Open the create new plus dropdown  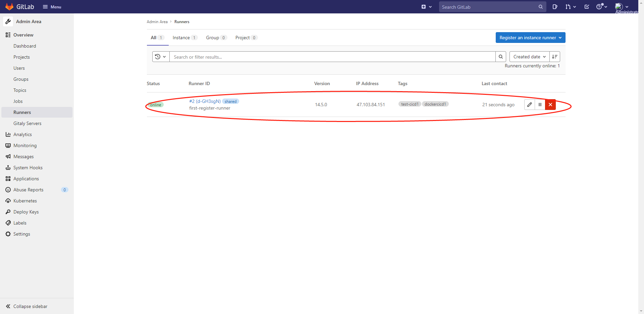(x=427, y=7)
